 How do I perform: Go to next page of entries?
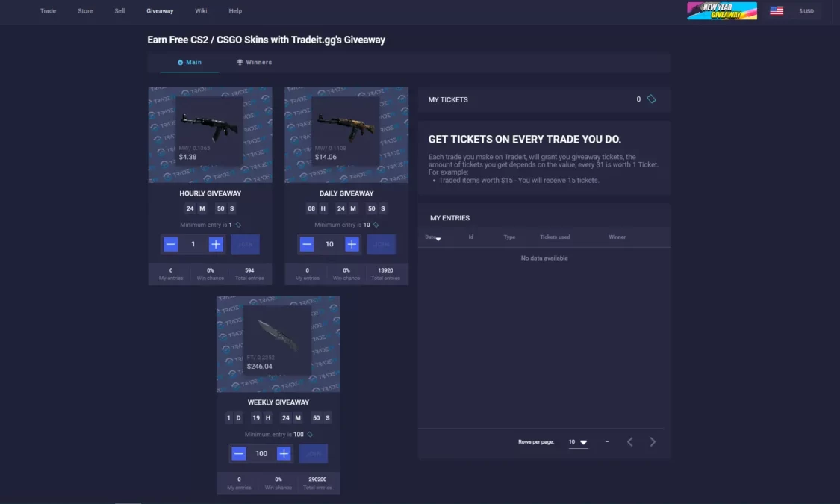653,442
